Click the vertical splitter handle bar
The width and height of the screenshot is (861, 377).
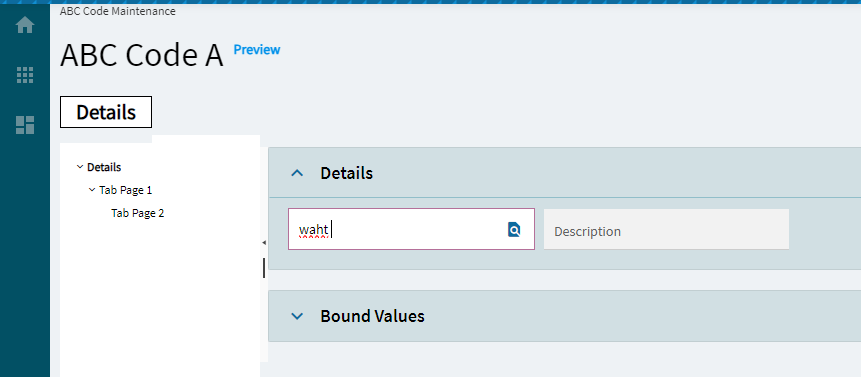pyautogui.click(x=264, y=268)
